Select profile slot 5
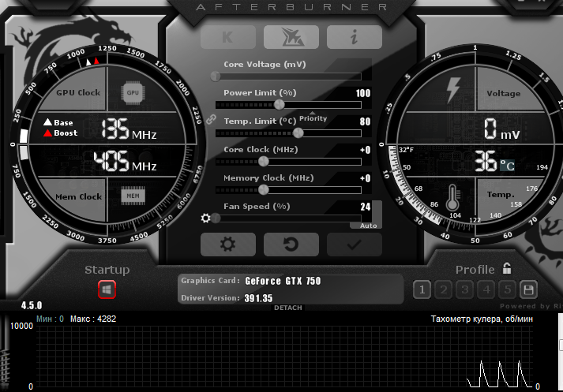The height and width of the screenshot is (392, 563). tap(508, 290)
